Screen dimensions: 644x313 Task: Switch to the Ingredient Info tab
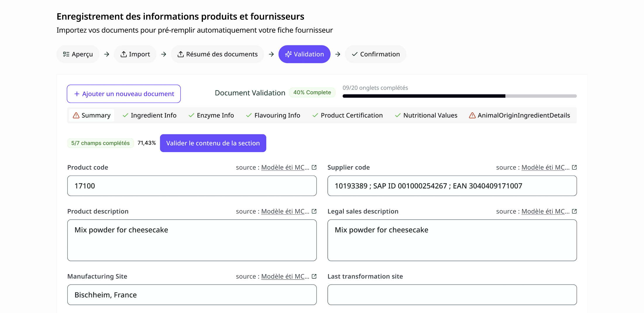point(150,116)
